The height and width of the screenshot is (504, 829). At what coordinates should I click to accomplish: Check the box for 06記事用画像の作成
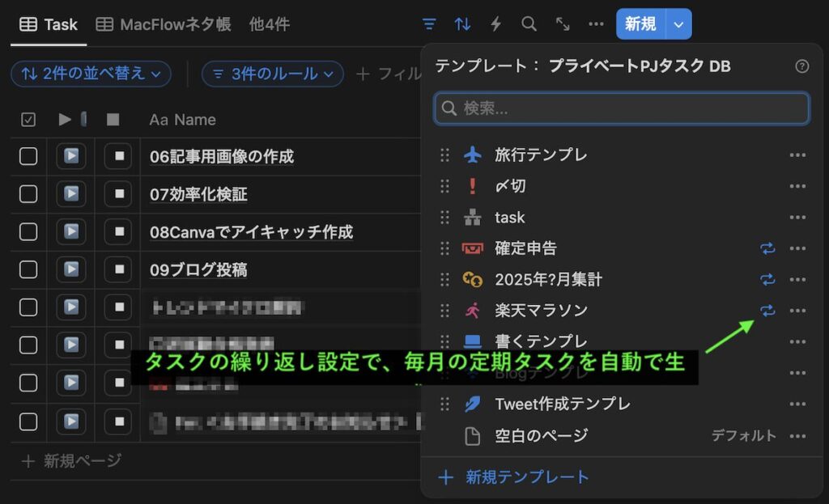[x=28, y=157]
